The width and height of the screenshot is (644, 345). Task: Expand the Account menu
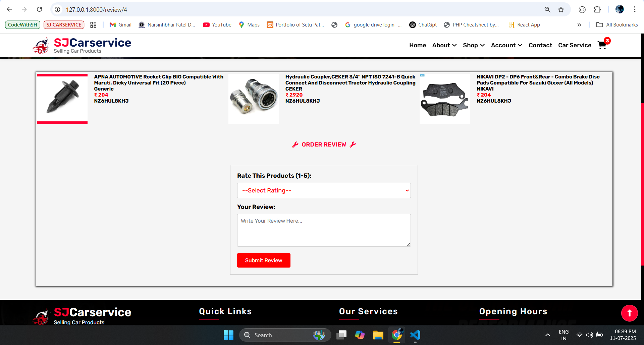pyautogui.click(x=506, y=45)
